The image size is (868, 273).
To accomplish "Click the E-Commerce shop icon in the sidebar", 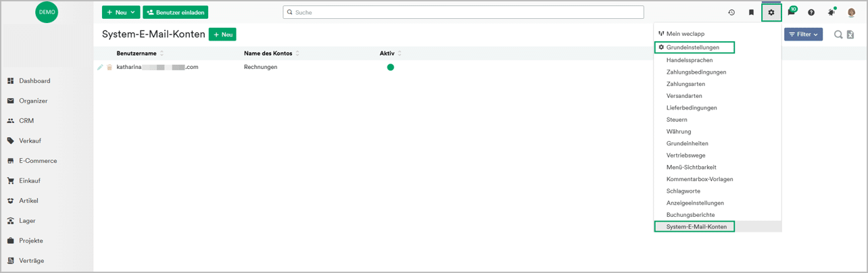I will tap(11, 161).
